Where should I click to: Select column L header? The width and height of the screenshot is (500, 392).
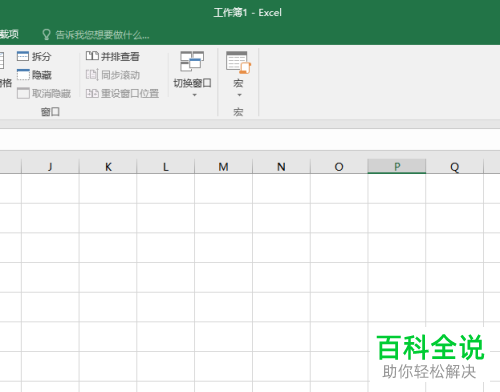coord(166,166)
